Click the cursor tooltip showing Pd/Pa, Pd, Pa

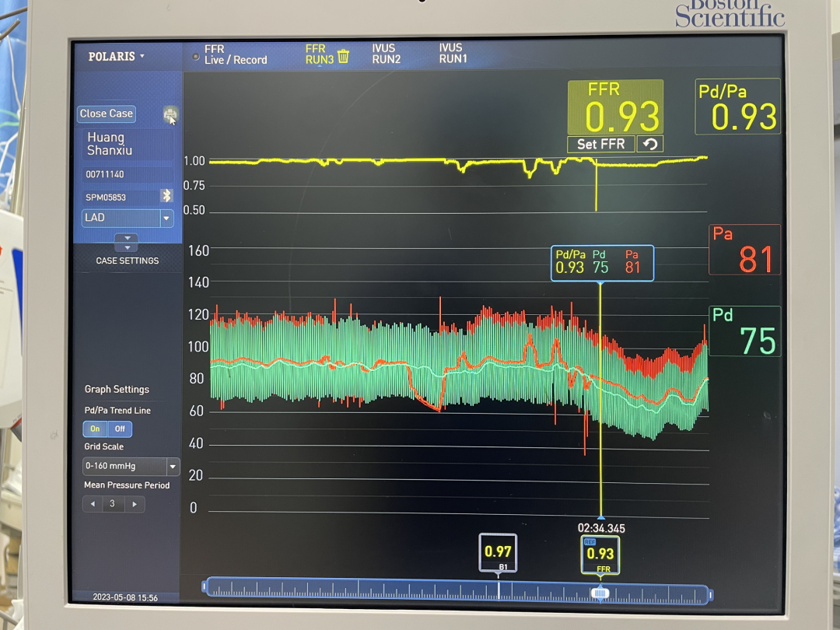[x=602, y=263]
